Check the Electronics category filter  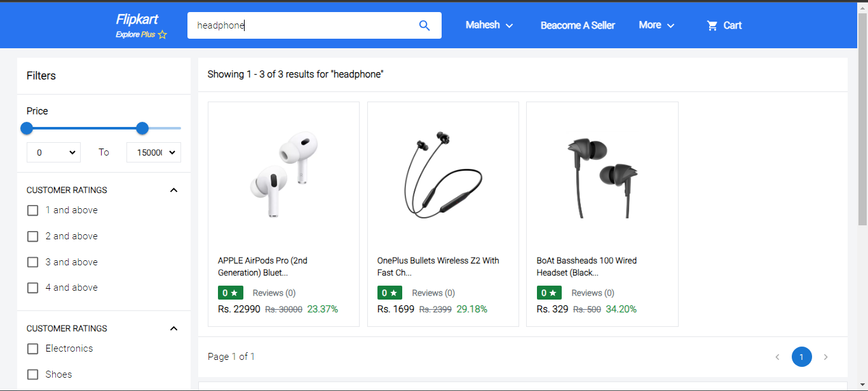[32, 348]
